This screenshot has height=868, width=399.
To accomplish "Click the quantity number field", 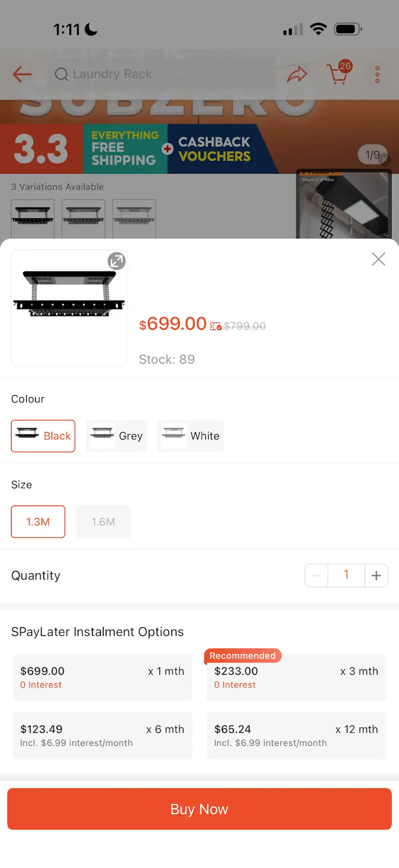I will click(x=346, y=575).
